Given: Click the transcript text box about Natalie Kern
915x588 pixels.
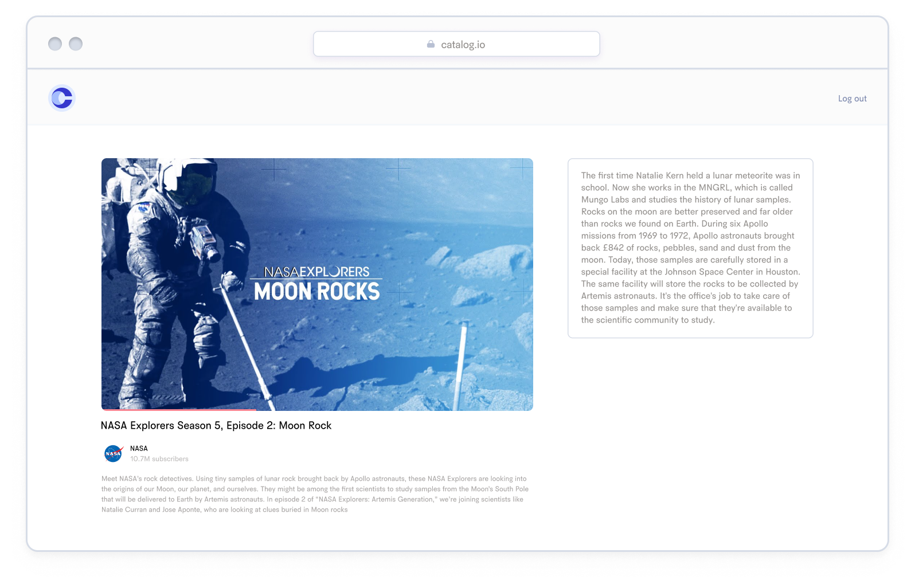Looking at the screenshot, I should pos(690,248).
